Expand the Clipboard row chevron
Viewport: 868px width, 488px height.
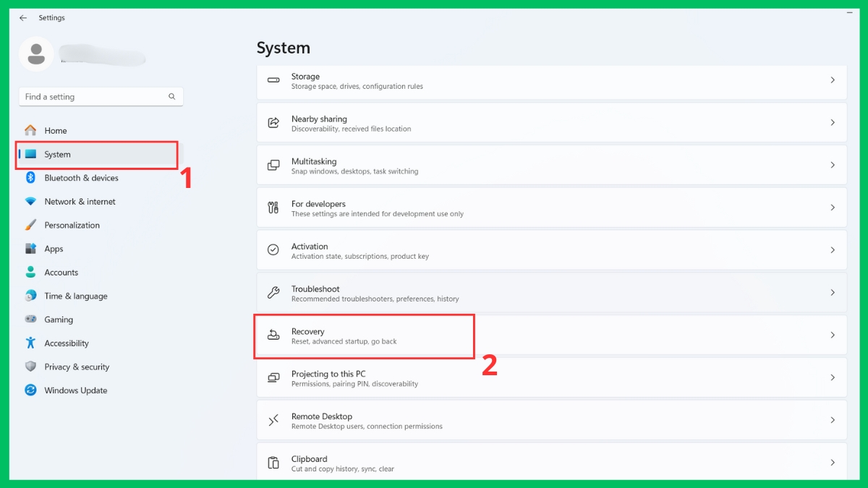pos(833,463)
